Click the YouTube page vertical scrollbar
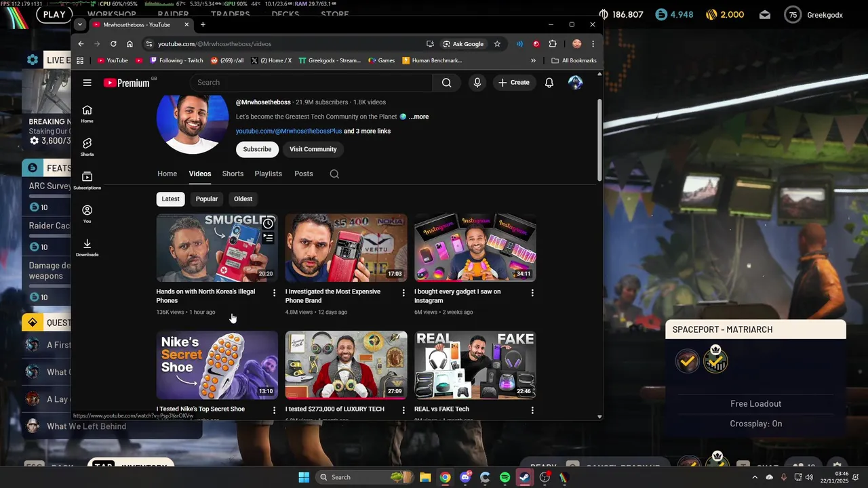 coord(599,139)
